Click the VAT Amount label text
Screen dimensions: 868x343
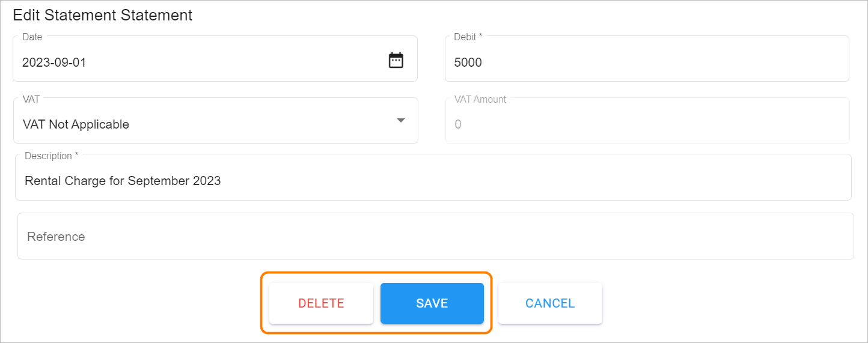click(480, 99)
